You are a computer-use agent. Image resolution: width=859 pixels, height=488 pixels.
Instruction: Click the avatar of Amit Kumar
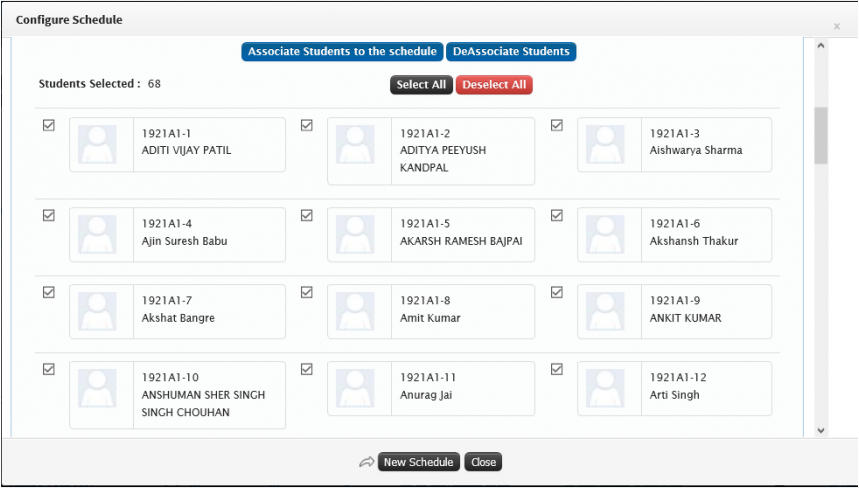pyautogui.click(x=355, y=312)
